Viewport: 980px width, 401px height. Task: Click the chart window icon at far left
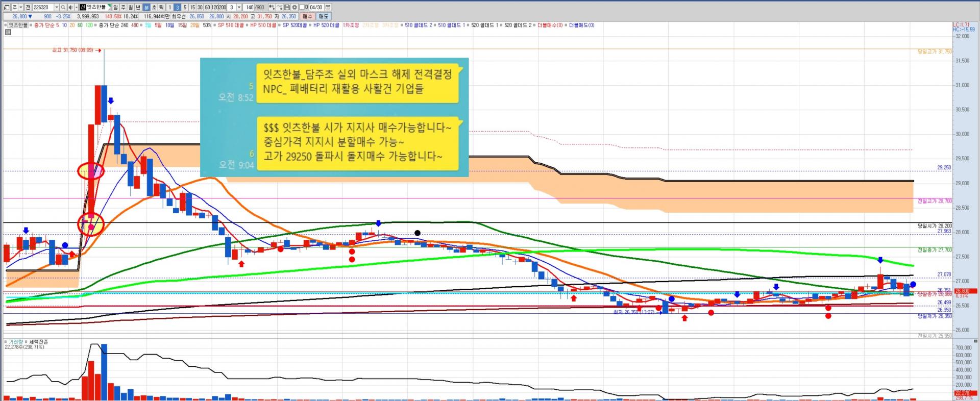7,8
